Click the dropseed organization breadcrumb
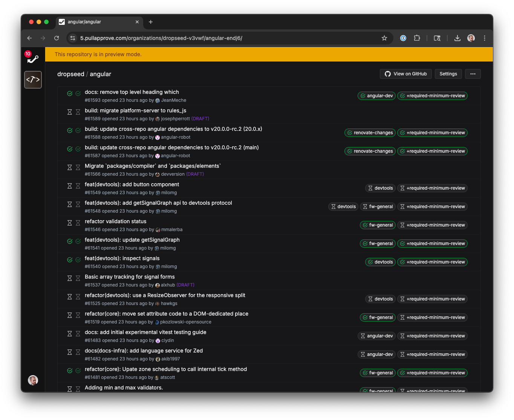This screenshot has height=420, width=514. 71,74
